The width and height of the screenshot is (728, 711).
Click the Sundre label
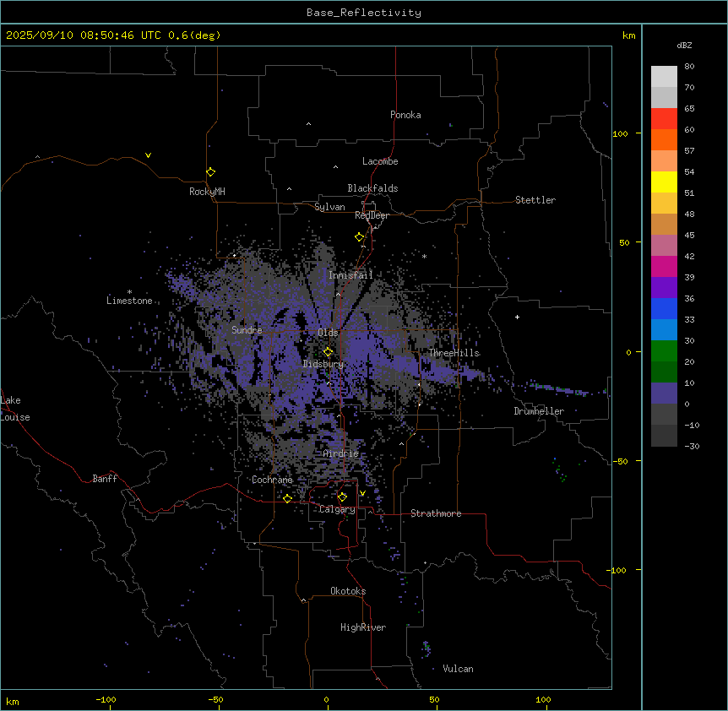(247, 330)
